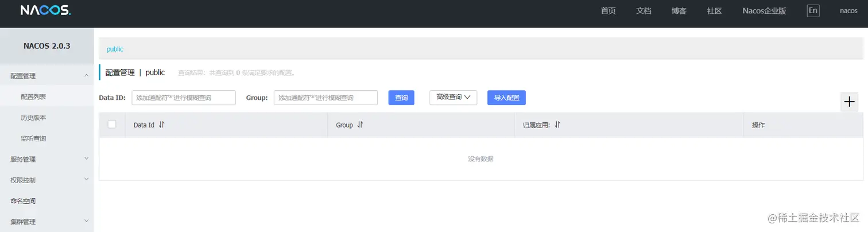Sort by 归属应用 arrows icon
The width and height of the screenshot is (868, 232).
point(557,125)
